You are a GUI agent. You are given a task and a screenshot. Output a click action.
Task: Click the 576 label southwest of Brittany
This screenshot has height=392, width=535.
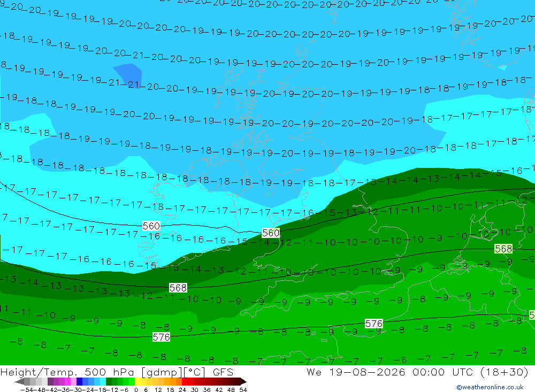(x=162, y=337)
